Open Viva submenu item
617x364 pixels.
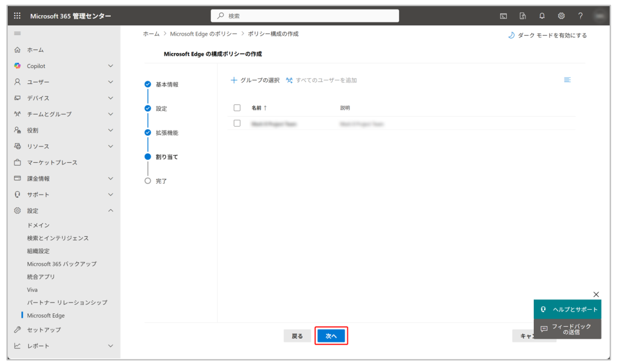tap(33, 290)
